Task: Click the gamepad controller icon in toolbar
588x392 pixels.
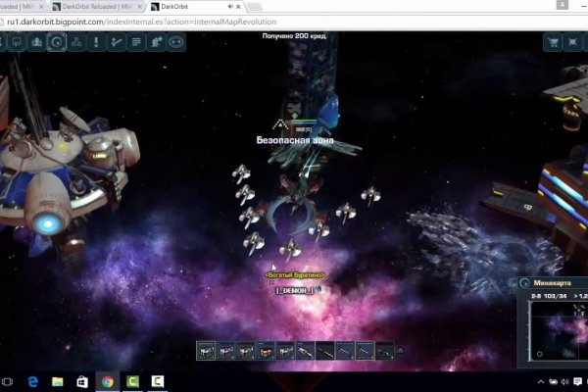Action: tap(175, 42)
